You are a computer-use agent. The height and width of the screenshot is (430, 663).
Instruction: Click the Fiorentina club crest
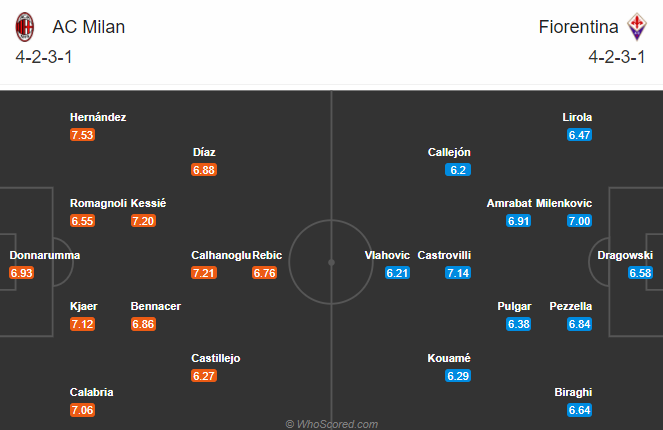(x=637, y=27)
